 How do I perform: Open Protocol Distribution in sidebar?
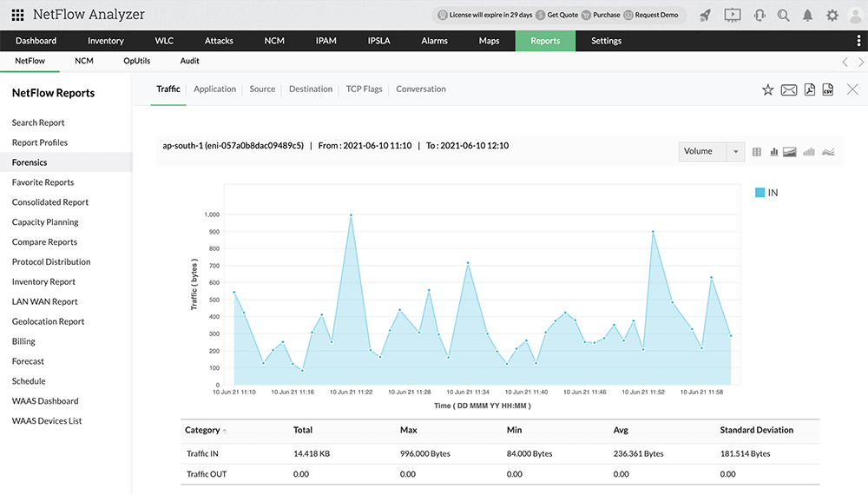coord(51,261)
